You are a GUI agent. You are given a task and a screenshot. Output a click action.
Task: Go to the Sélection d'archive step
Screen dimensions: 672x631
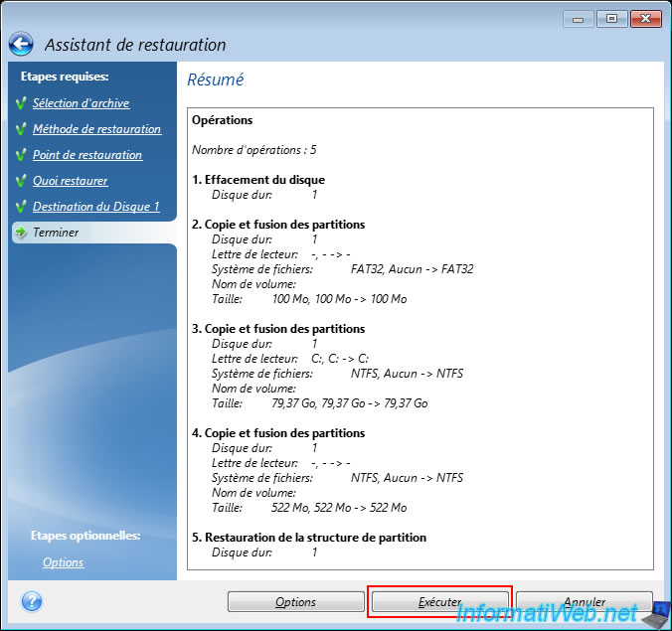[x=81, y=103]
